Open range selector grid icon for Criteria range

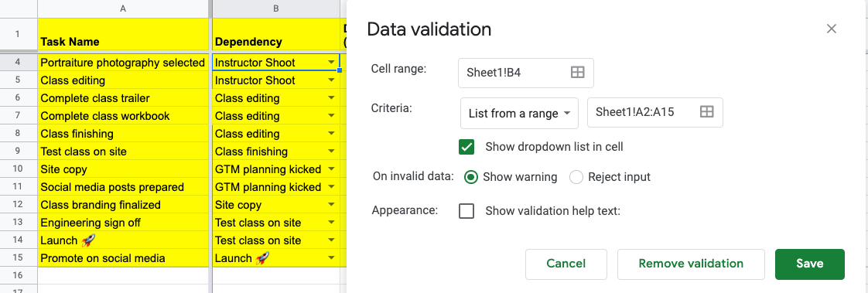pyautogui.click(x=706, y=111)
